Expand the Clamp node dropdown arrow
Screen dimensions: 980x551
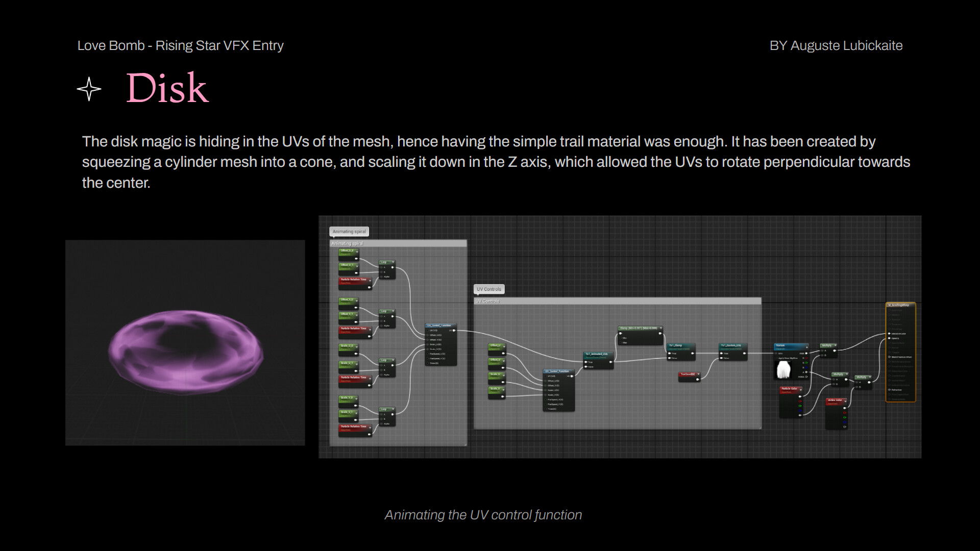pos(660,328)
